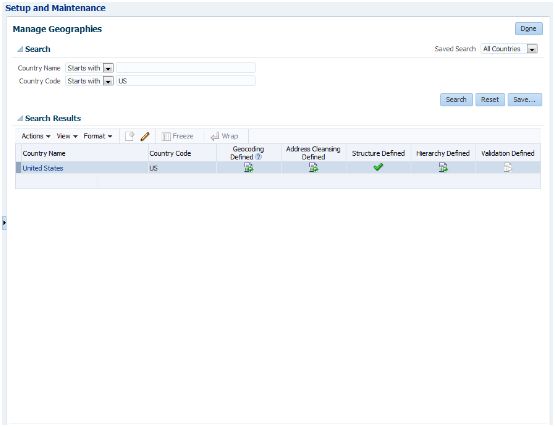
Task: Open the View menu
Action: (67, 136)
